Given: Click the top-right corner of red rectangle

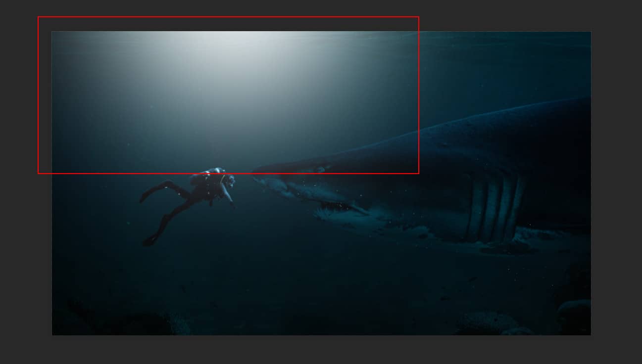Looking at the screenshot, I should pos(419,17).
